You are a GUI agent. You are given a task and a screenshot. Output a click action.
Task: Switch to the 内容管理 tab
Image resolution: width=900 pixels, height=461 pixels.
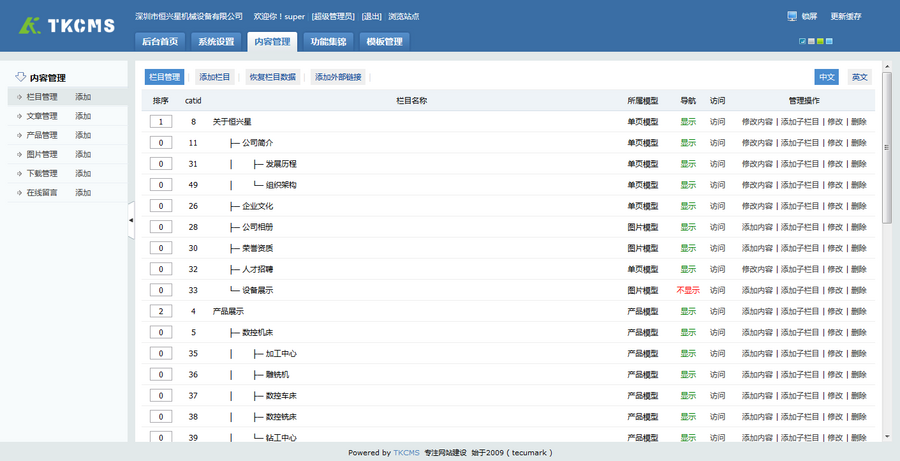pyautogui.click(x=272, y=41)
